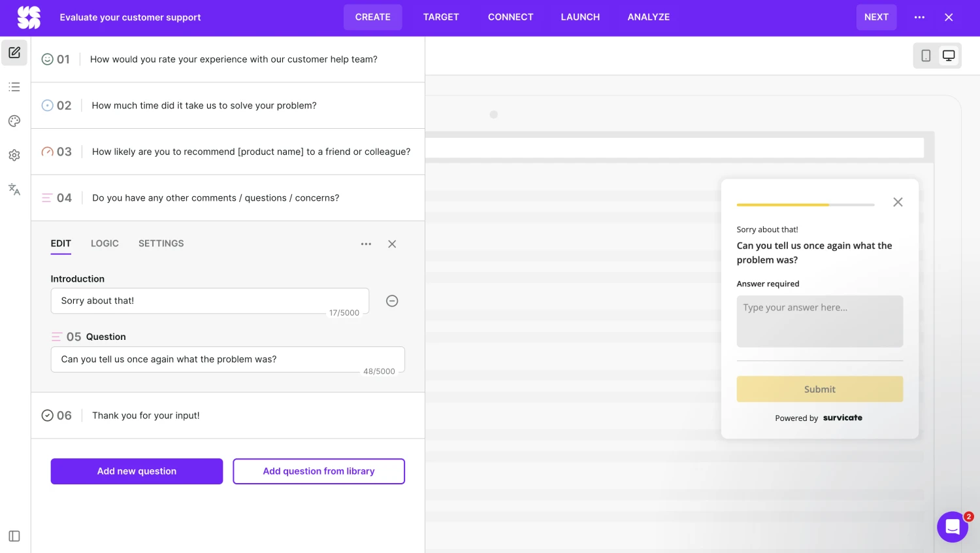Screen dimensions: 980x553
Task: Open the translations icon in sidebar
Action: pos(14,190)
